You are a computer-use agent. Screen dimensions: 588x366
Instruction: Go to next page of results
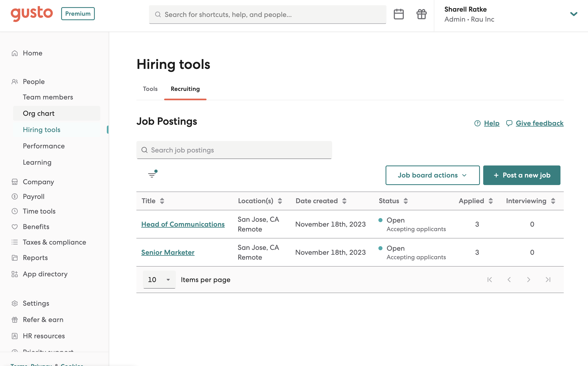pos(528,280)
